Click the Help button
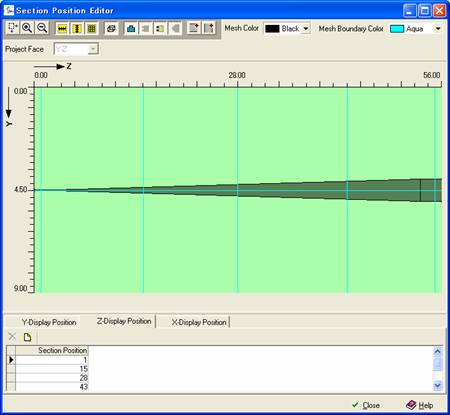450x415 pixels. 419,405
